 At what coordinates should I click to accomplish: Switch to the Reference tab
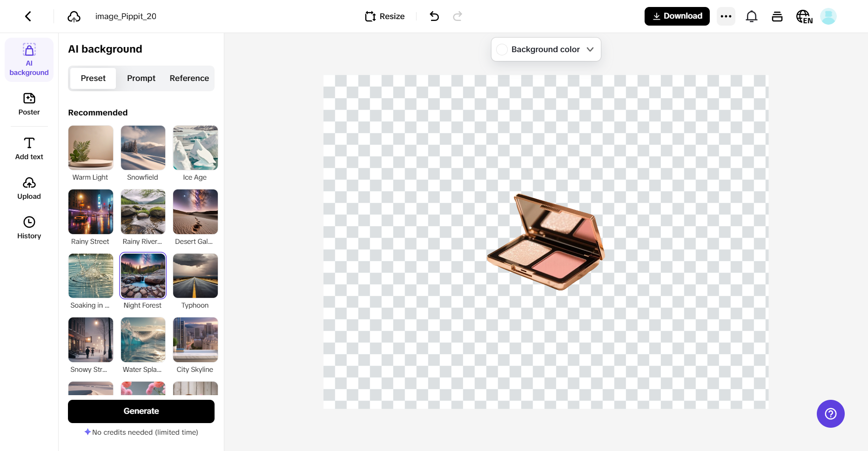pos(189,78)
